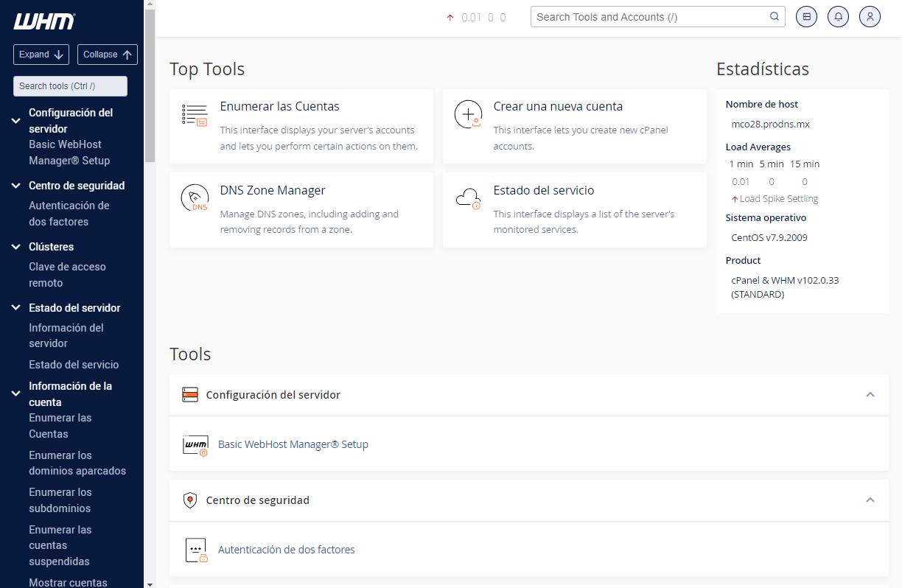Open the notifications bell icon

click(x=839, y=17)
